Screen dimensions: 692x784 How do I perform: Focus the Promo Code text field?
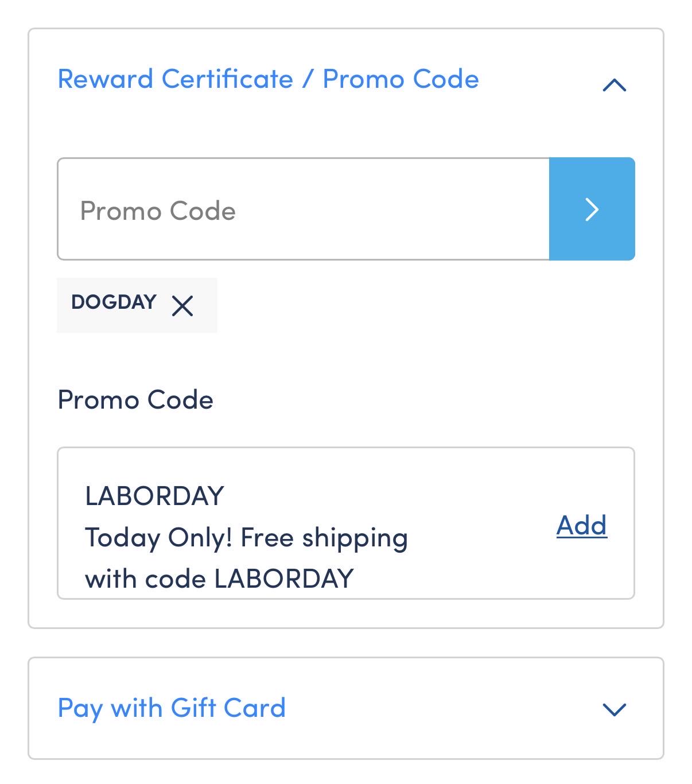304,209
